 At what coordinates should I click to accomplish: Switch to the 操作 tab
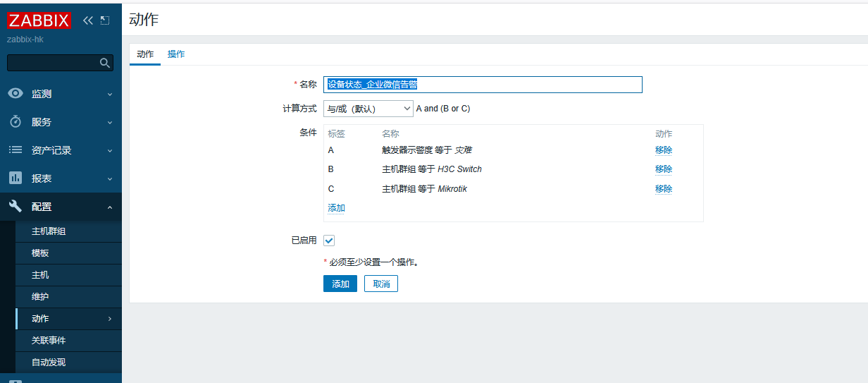pyautogui.click(x=176, y=54)
